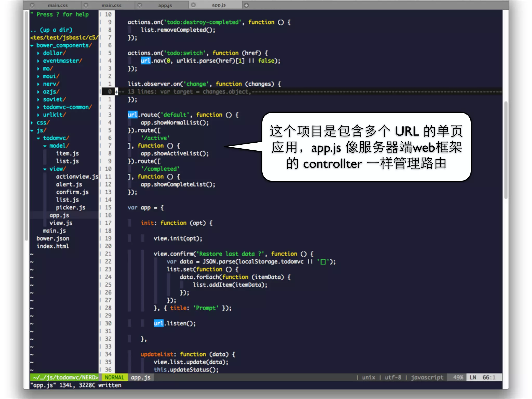
Task: Click the tree root path 'tes/test/jsbasic/c5/'
Action: pyautogui.click(x=65, y=38)
